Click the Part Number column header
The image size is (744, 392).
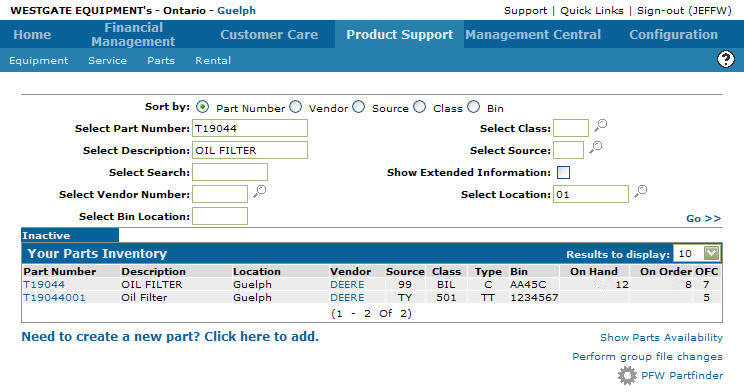pos(60,271)
